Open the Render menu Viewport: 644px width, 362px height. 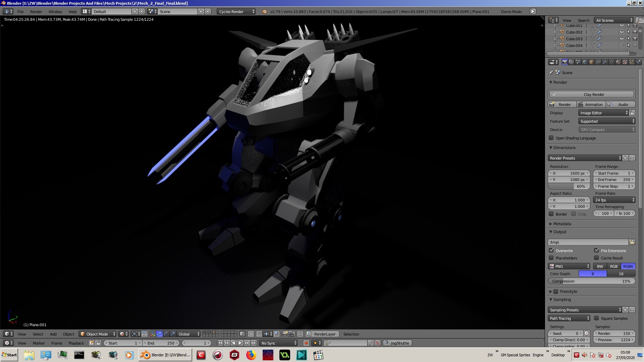coord(36,11)
